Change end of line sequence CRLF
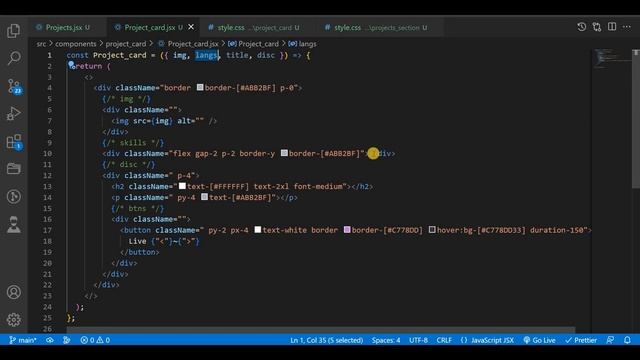This screenshot has height=360, width=640. [x=444, y=340]
